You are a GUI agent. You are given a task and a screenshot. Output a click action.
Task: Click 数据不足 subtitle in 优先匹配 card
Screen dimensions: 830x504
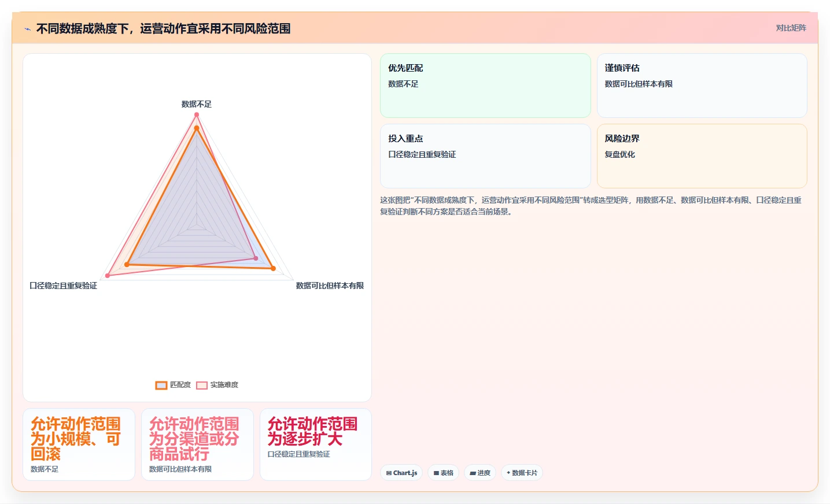click(x=403, y=84)
